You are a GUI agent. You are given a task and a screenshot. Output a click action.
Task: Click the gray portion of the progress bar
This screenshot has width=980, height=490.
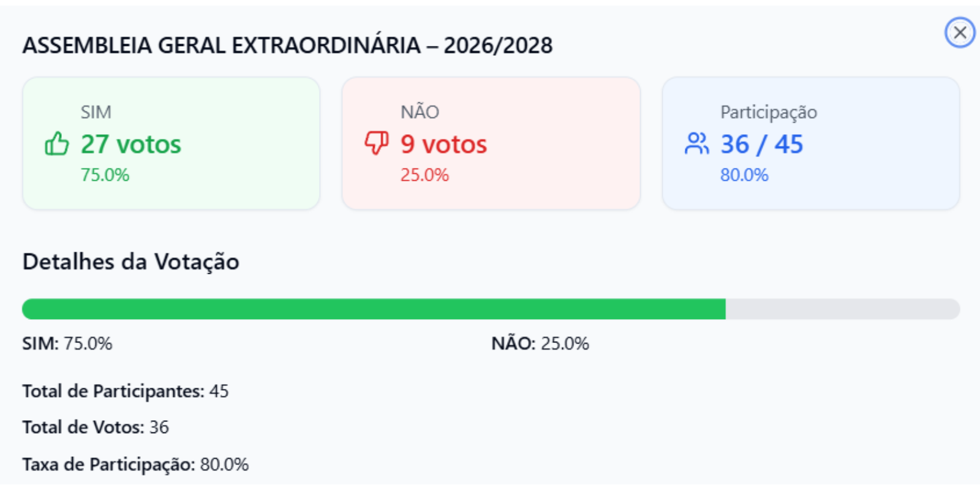click(x=842, y=309)
